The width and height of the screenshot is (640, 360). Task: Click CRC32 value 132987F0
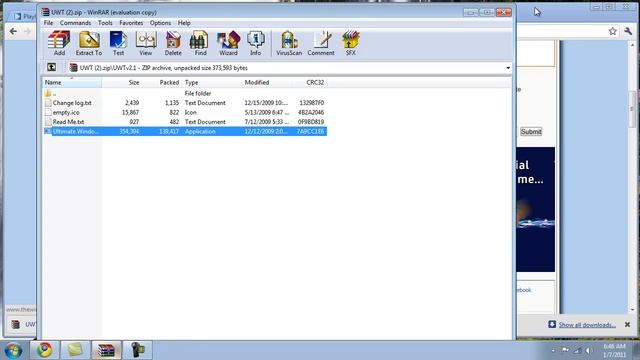coord(311,103)
